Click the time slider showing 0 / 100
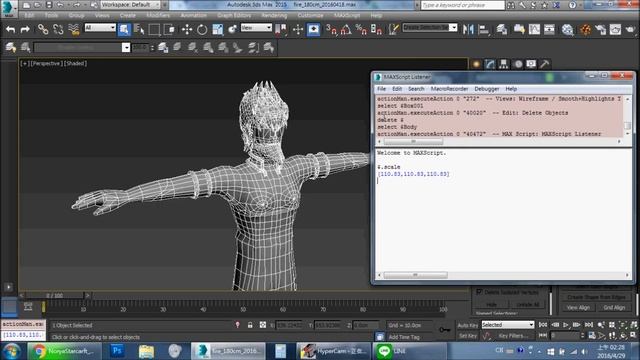The image size is (640, 360). coord(54,295)
